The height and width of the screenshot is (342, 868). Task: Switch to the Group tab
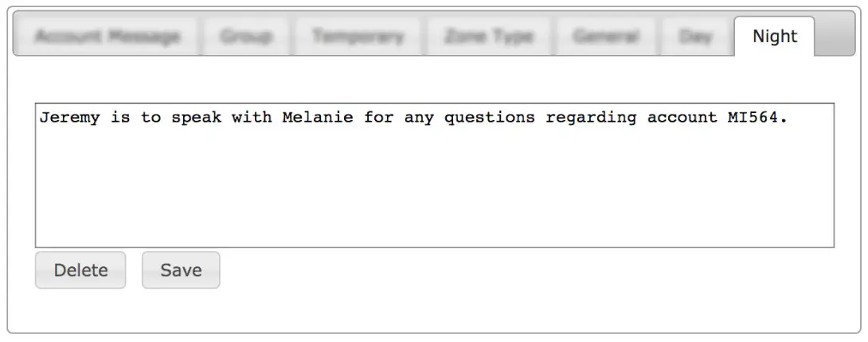[x=246, y=37]
